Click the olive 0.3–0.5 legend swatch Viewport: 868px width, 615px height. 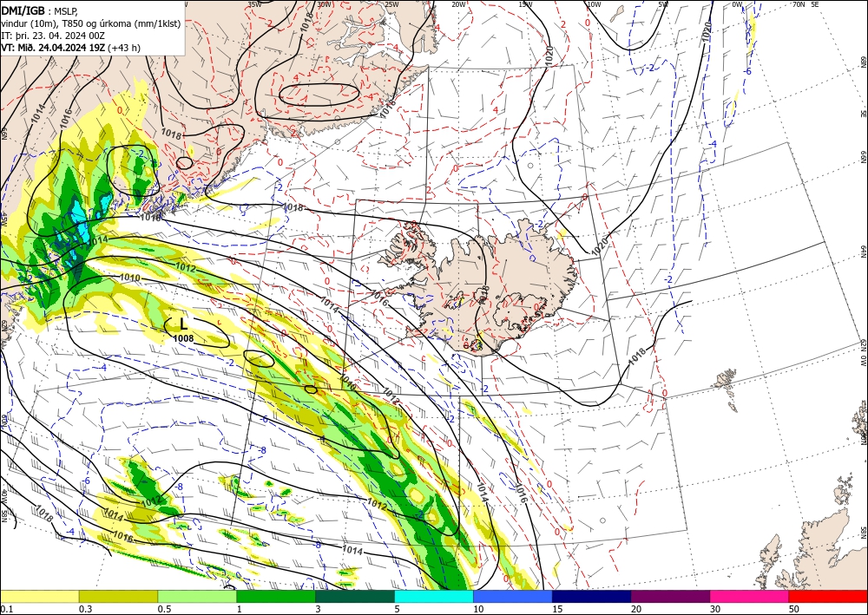[x=118, y=596]
